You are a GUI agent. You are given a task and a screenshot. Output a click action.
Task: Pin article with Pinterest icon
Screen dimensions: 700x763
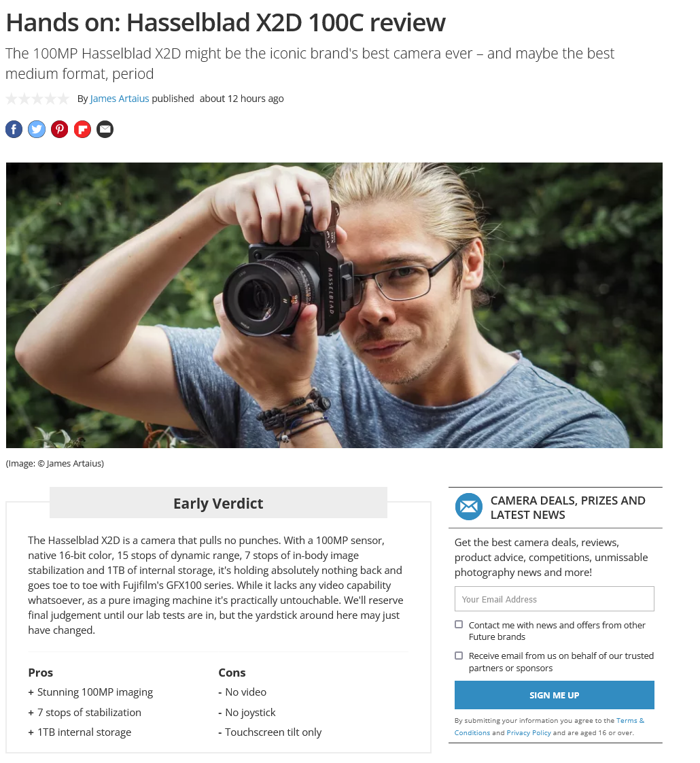coord(59,129)
